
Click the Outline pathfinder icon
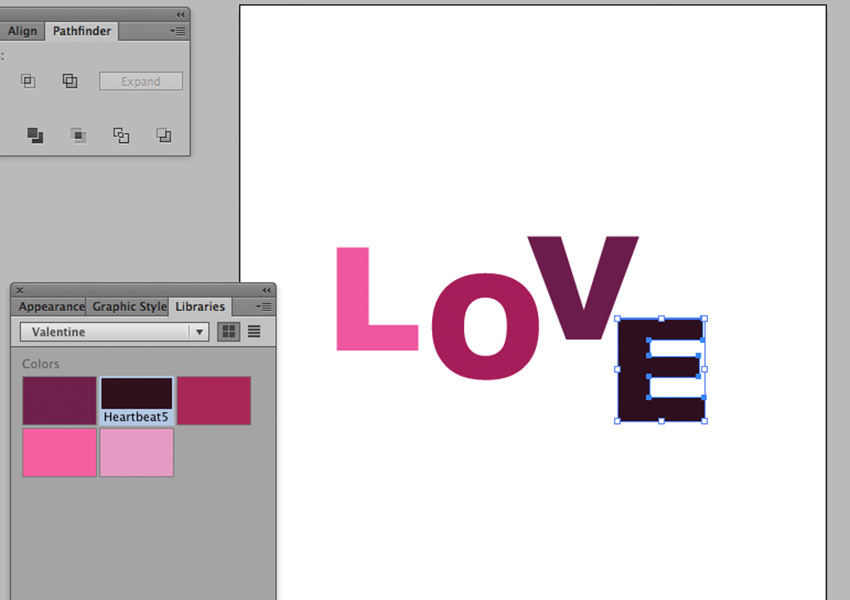tap(121, 135)
